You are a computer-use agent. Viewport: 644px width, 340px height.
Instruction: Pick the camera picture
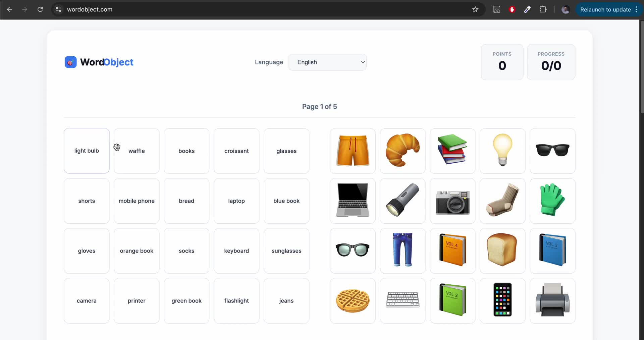tap(452, 201)
